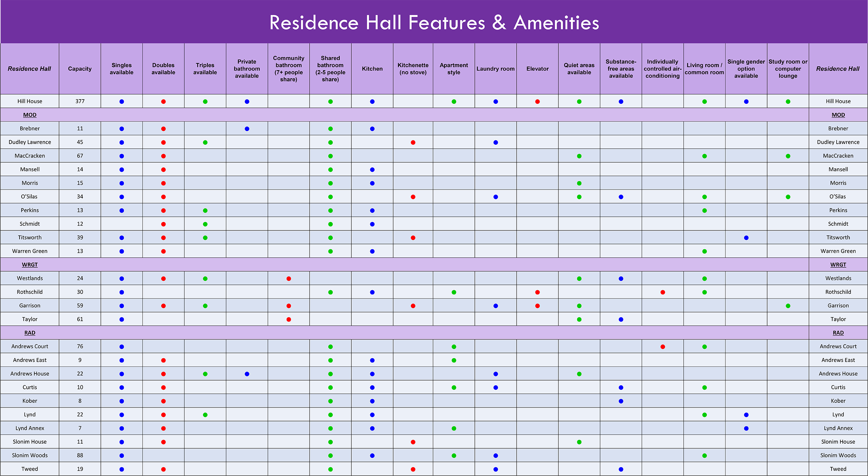Expand the WRGT section header
868x476 pixels.
coord(30,264)
